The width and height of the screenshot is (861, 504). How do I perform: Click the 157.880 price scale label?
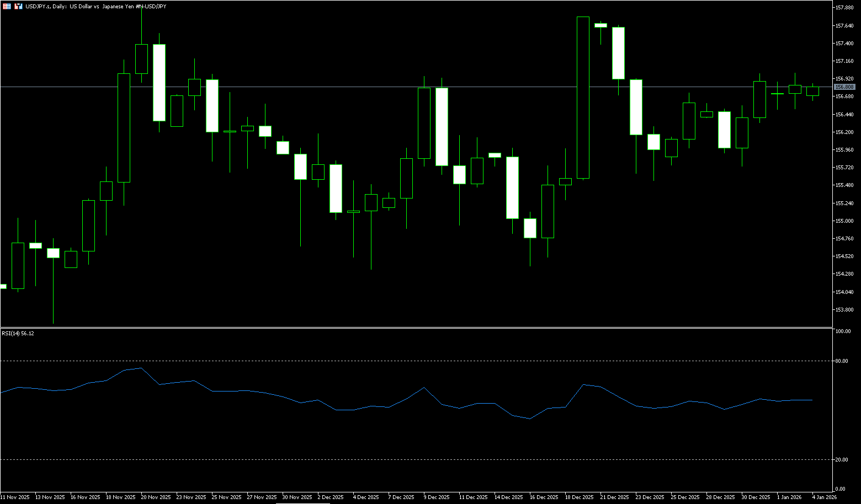(845, 8)
